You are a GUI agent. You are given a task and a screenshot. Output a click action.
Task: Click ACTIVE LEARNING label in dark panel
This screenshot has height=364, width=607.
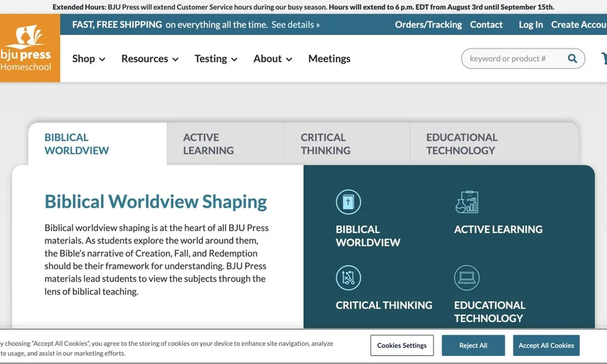coord(498,229)
